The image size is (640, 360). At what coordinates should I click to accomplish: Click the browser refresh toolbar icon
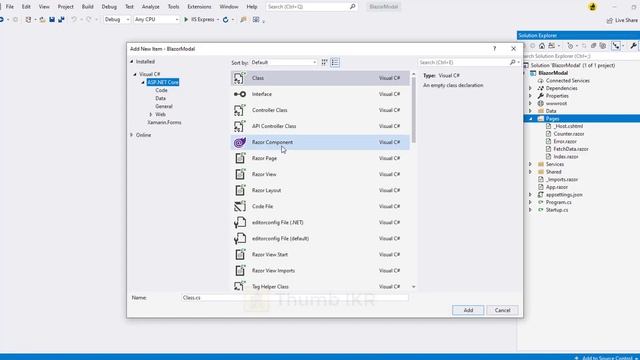(225, 20)
